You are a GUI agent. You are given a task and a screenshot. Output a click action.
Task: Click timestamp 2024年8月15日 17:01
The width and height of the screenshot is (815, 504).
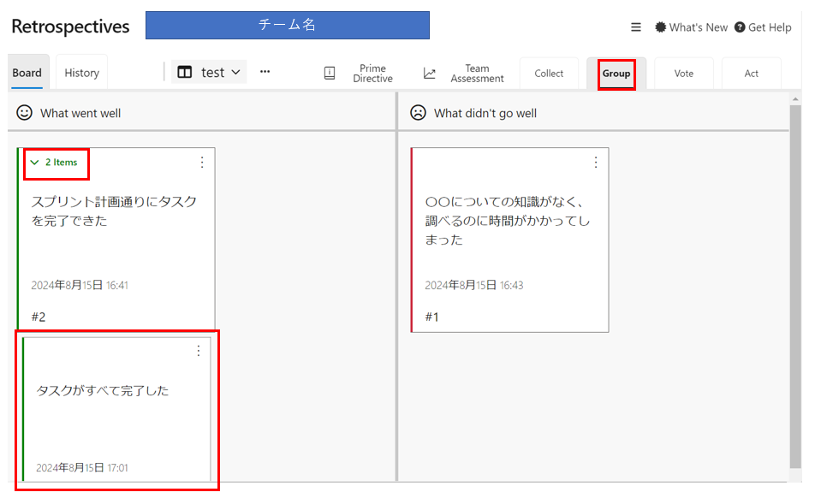tap(82, 467)
